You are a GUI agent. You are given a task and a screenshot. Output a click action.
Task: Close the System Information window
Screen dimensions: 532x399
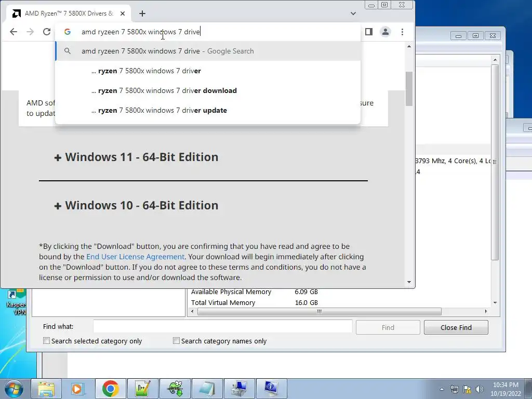493,36
